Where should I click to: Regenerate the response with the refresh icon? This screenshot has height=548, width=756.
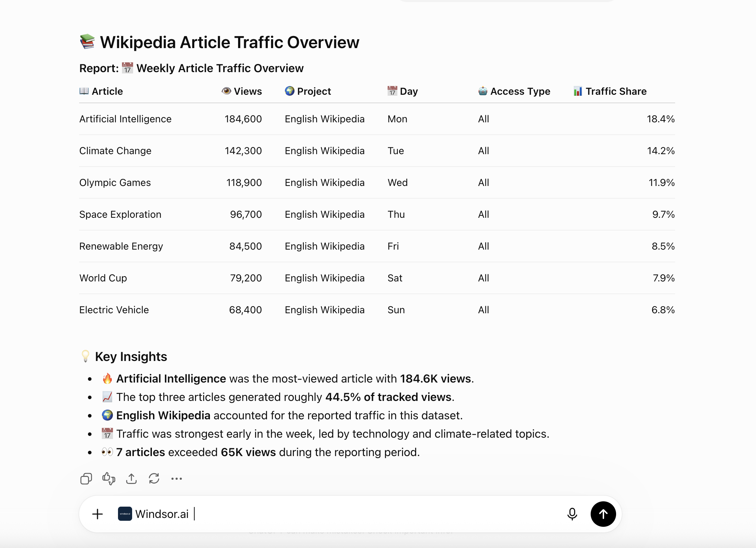154,479
